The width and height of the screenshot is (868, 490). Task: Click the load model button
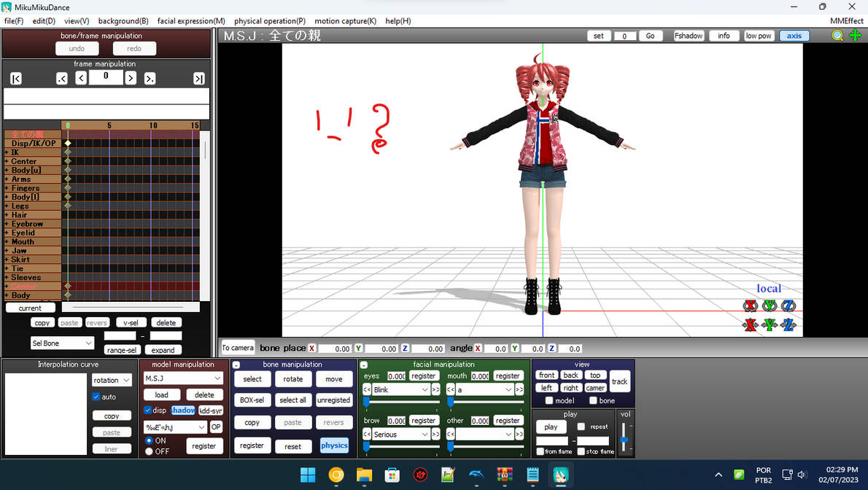162,394
